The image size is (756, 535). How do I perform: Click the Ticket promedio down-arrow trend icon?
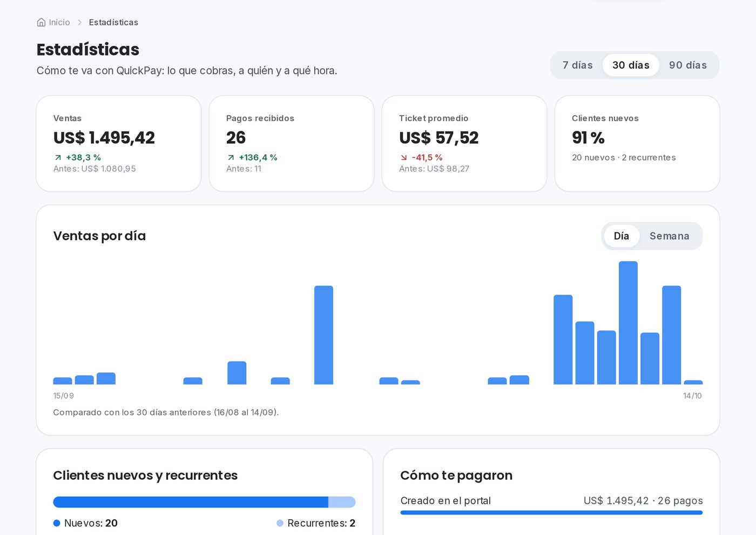click(x=403, y=158)
